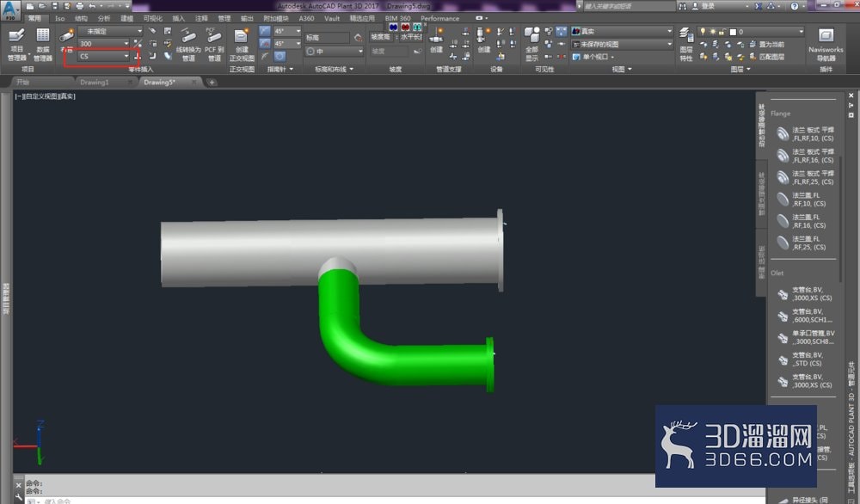Click the binoculars search icon
This screenshot has width=860, height=504.
click(x=682, y=6)
